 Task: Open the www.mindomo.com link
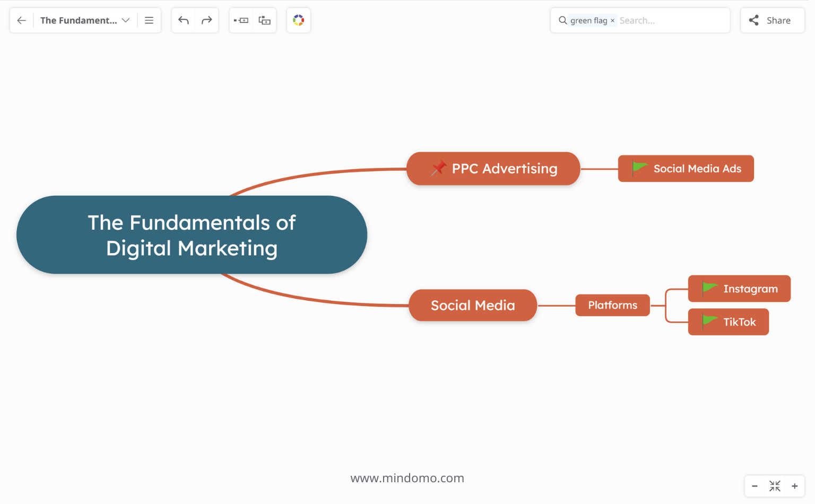click(x=407, y=478)
